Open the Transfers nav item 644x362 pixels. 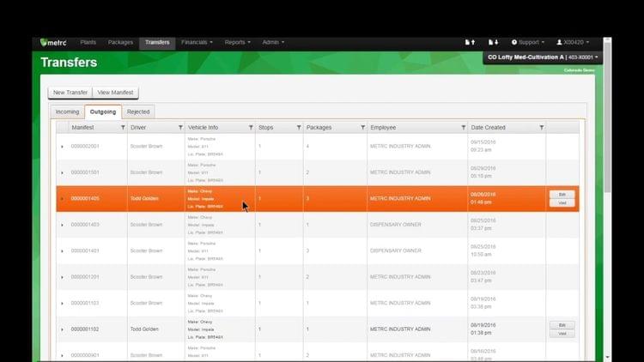pos(157,43)
